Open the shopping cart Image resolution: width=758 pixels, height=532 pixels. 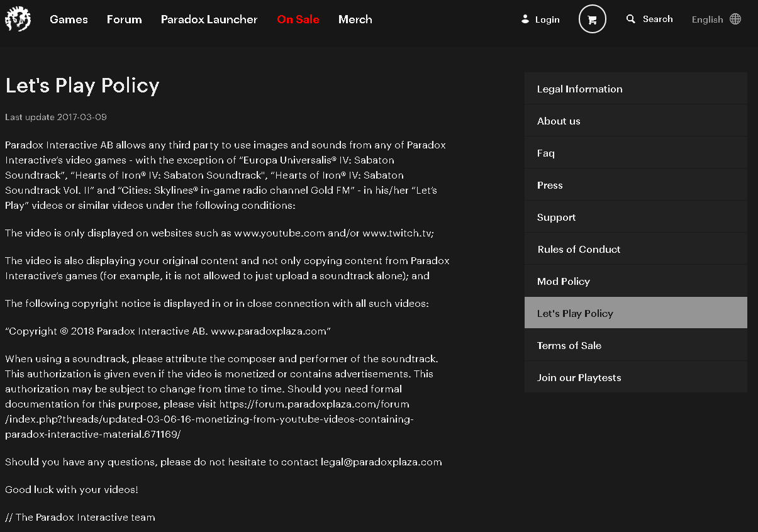[592, 19]
